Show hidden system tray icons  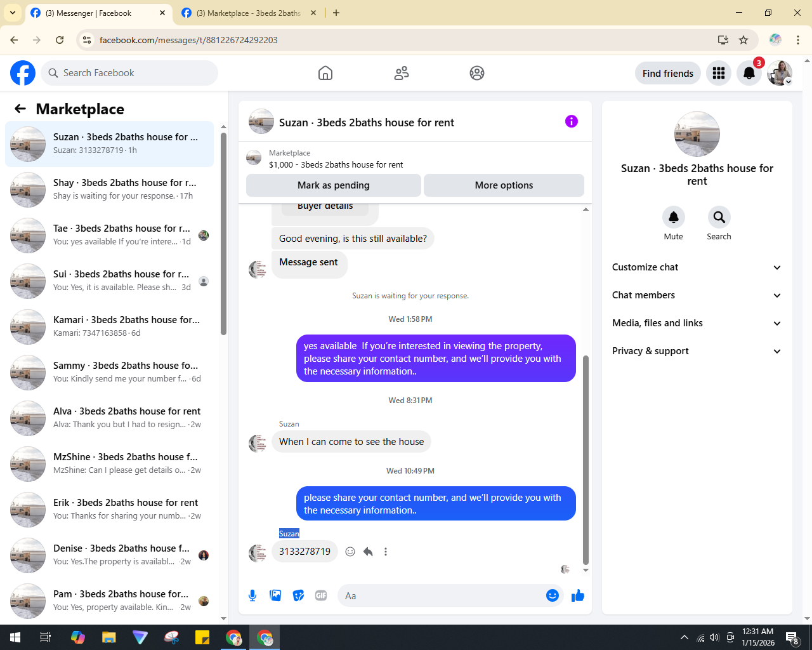(x=684, y=637)
